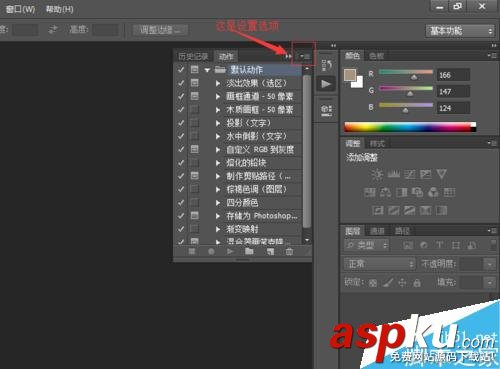Start recording with the Actions record circle
Viewport: 500px width, 369px height.
point(211,251)
